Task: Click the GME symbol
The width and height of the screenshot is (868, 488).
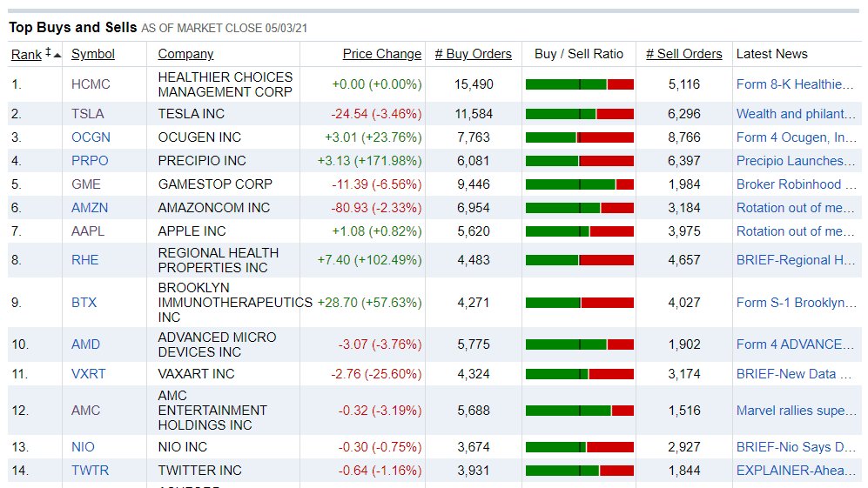Action: (86, 184)
